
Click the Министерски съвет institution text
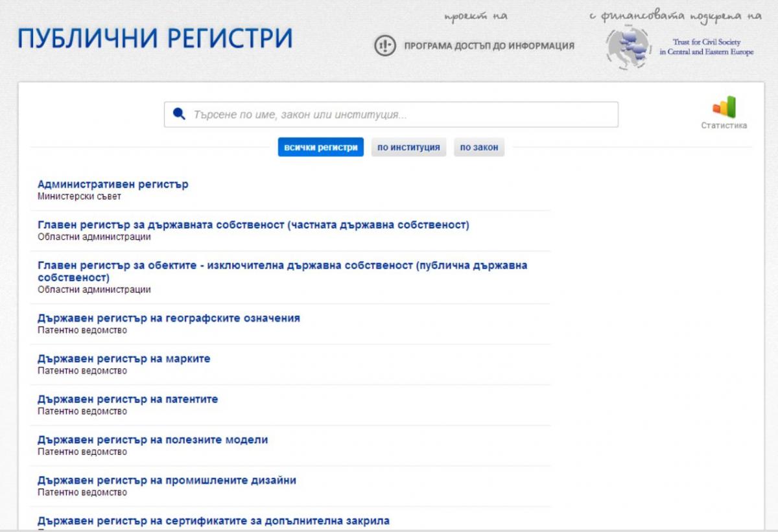point(79,196)
